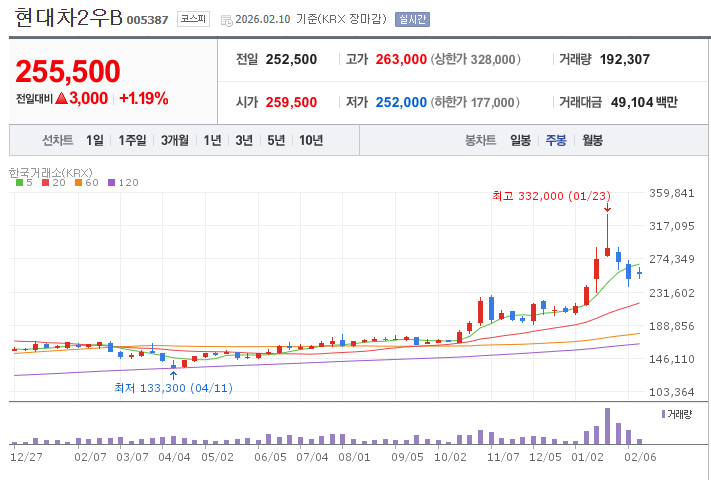Click the red 20-period moving average legend square
The height and width of the screenshot is (480, 711).
(45, 182)
